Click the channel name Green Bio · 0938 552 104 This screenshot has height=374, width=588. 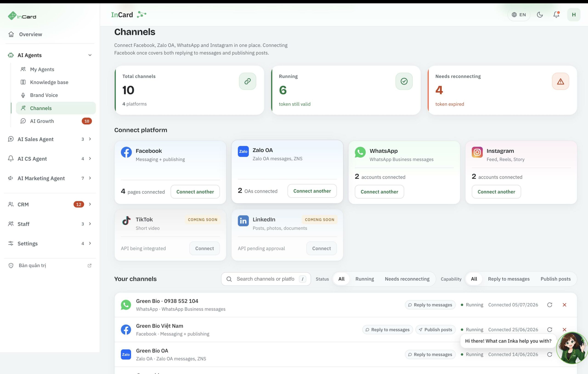click(167, 301)
